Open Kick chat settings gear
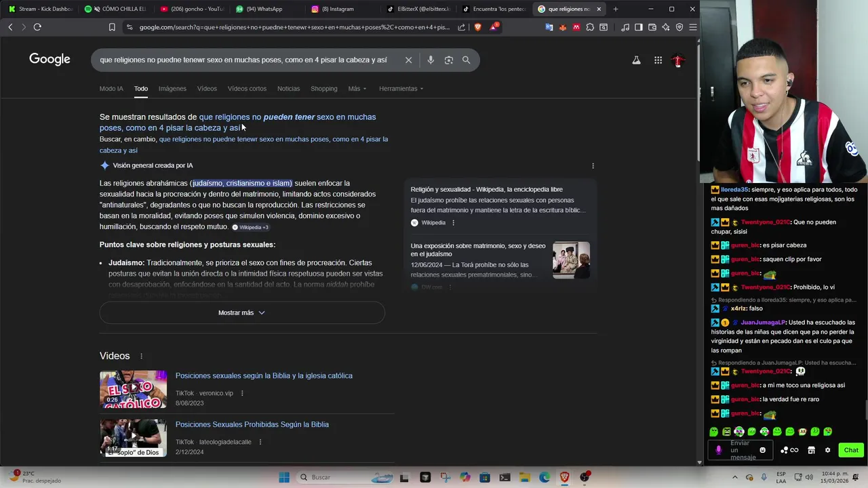 (827, 450)
